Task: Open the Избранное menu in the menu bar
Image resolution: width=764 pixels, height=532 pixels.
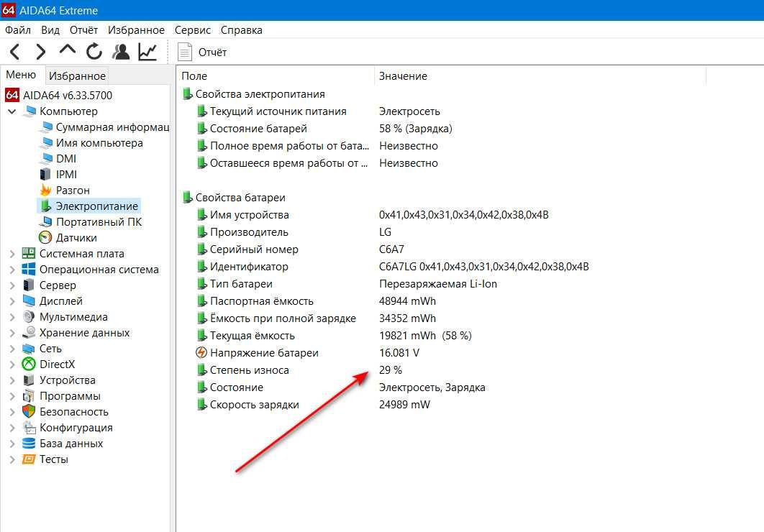Action: [x=137, y=30]
